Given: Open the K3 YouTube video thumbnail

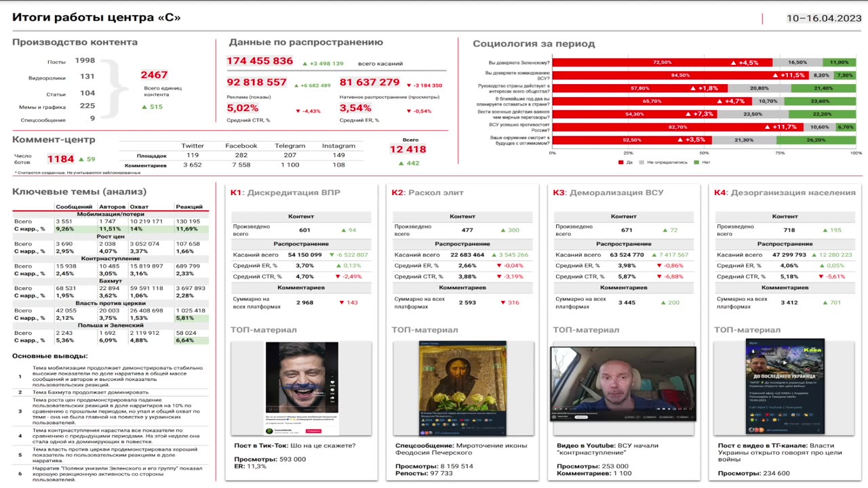Looking at the screenshot, I should pos(623,384).
